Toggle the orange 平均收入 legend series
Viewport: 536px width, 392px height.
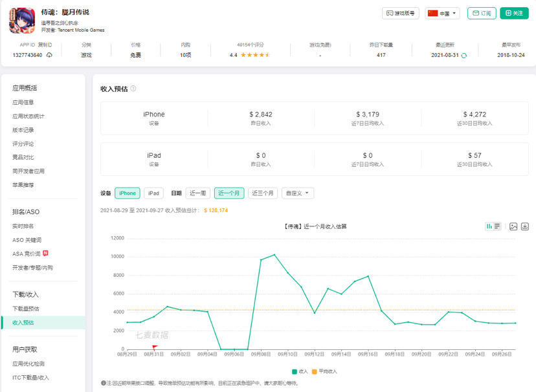(324, 371)
